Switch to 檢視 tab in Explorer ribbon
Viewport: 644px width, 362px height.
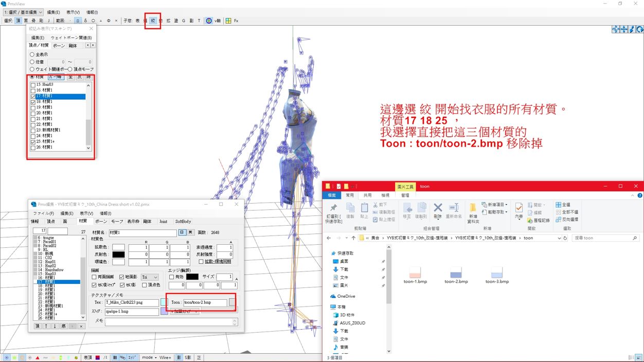[385, 195]
